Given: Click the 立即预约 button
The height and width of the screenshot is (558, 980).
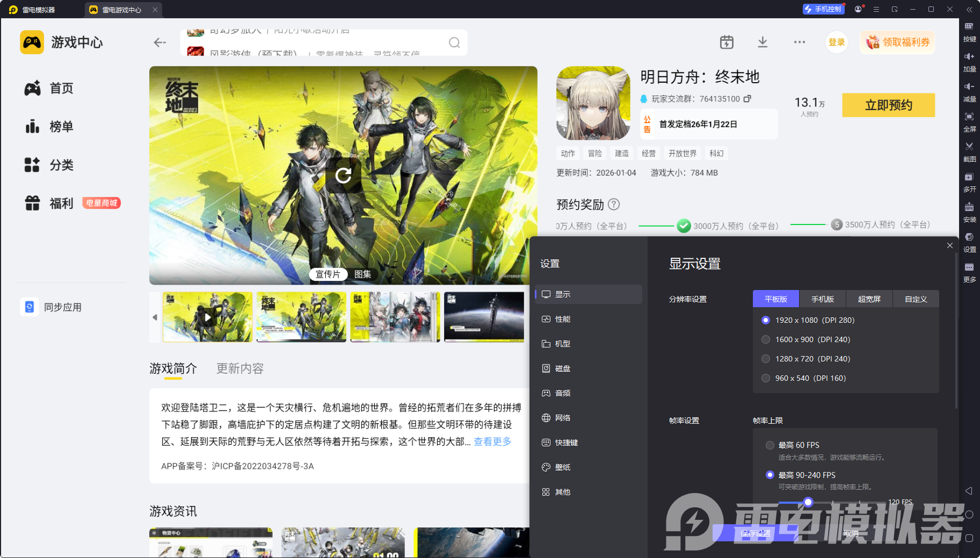Looking at the screenshot, I should pyautogui.click(x=888, y=105).
